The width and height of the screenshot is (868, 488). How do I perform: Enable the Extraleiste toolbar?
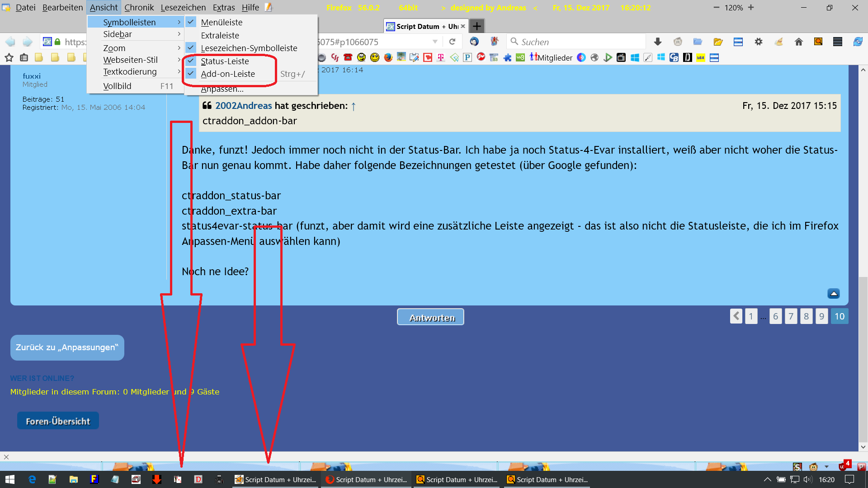coord(220,35)
